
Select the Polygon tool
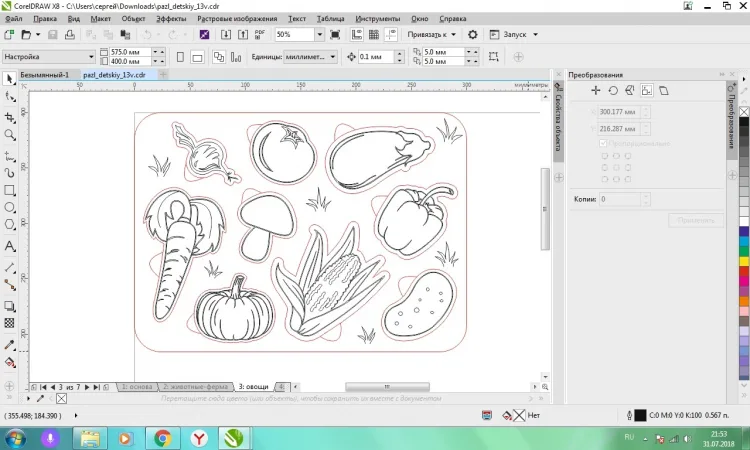coord(10,225)
